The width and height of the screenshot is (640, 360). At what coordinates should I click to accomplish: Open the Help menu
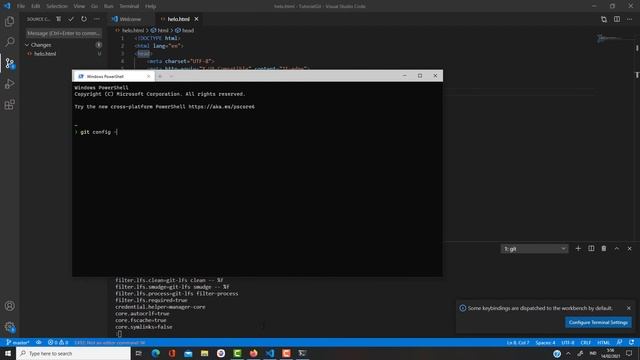[x=151, y=6]
